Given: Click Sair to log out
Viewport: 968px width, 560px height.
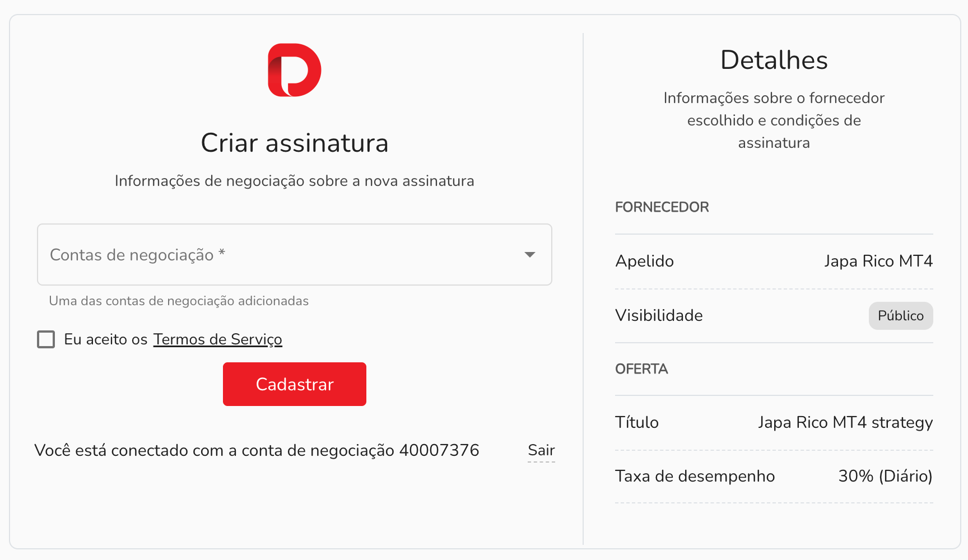Looking at the screenshot, I should click(x=541, y=450).
